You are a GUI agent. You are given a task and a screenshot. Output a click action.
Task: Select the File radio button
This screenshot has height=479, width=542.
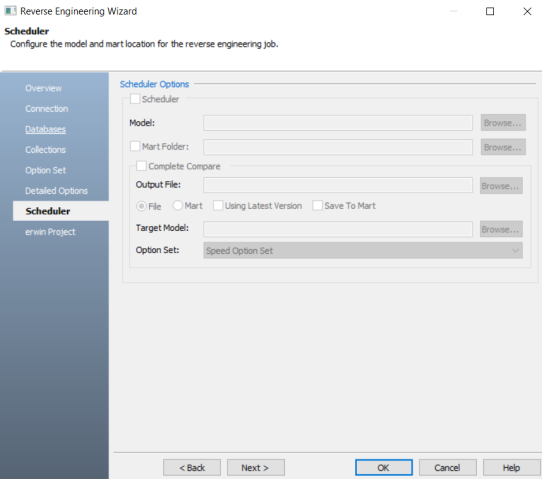tap(141, 206)
